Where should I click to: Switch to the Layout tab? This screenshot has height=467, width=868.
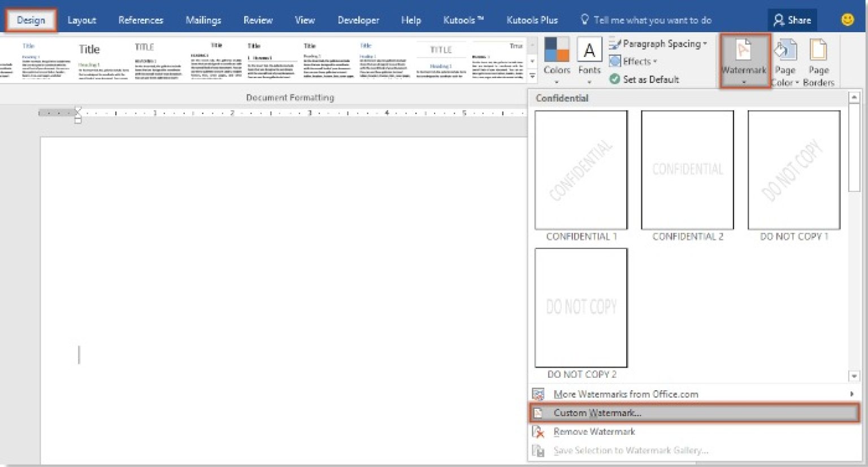[81, 20]
